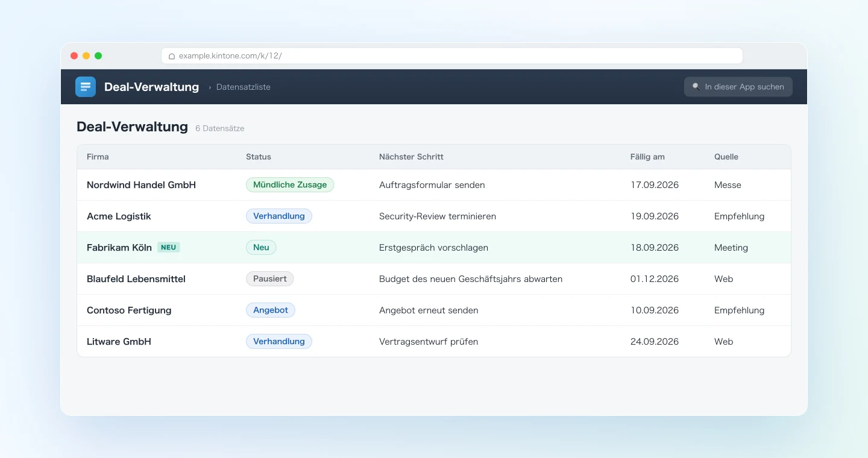
Task: Click Litware GmbH's Web source cell
Action: click(x=724, y=342)
